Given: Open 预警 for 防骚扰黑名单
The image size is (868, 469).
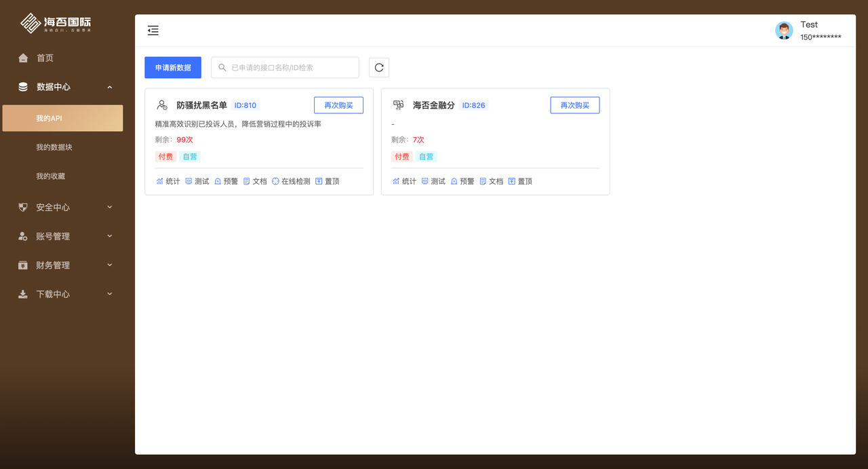Looking at the screenshot, I should 226,181.
